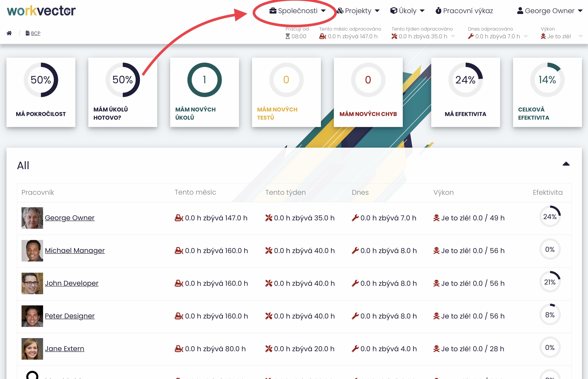This screenshot has width=588, height=379.
Task: Open the BCP breadcrumb link
Action: point(36,33)
